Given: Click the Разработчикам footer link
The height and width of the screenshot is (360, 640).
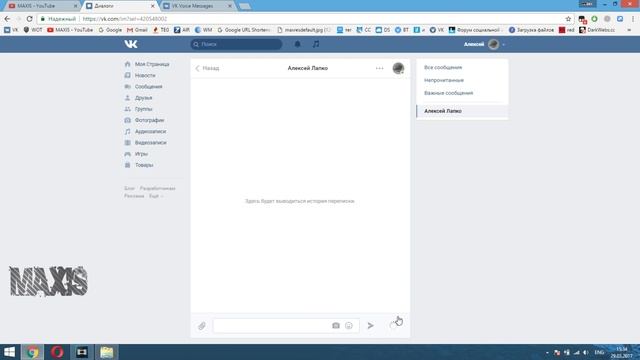Looking at the screenshot, I should [x=158, y=189].
